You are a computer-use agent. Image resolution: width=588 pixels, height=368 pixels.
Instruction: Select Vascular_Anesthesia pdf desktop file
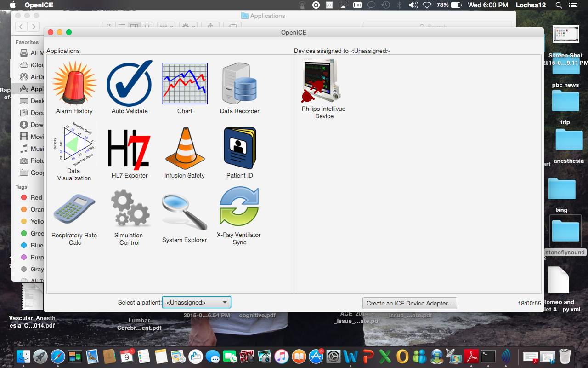click(33, 305)
